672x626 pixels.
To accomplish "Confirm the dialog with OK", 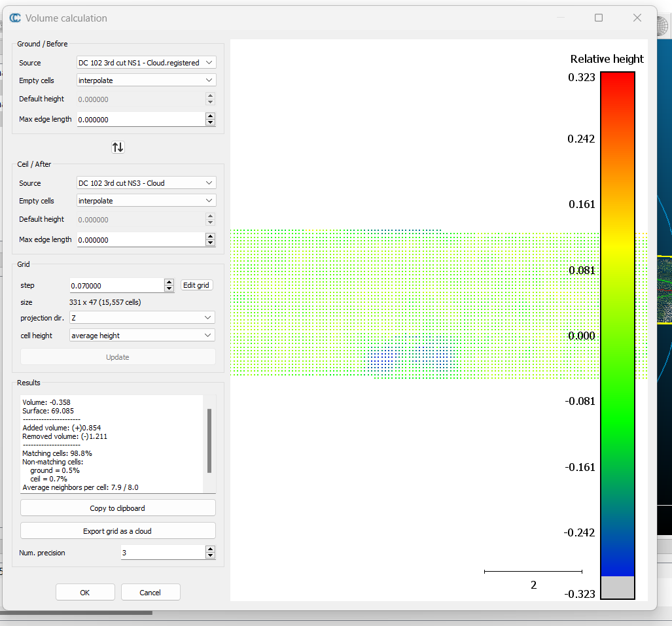I will 85,593.
